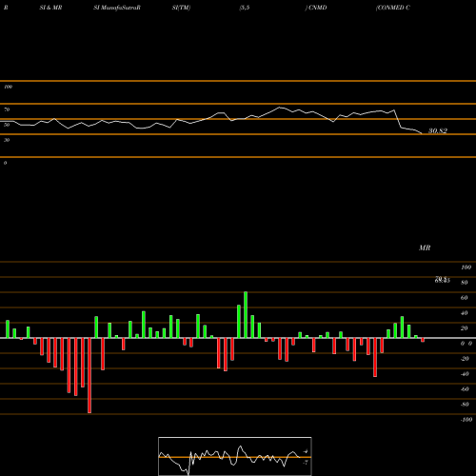This screenshot has width=476, height=476.
Task: Click the 80 label on MR axis
Action: [465, 283]
